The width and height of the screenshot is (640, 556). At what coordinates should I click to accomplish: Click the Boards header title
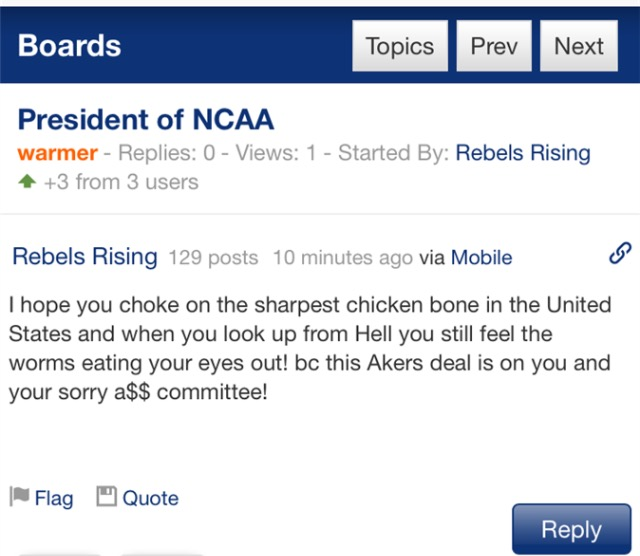(69, 46)
